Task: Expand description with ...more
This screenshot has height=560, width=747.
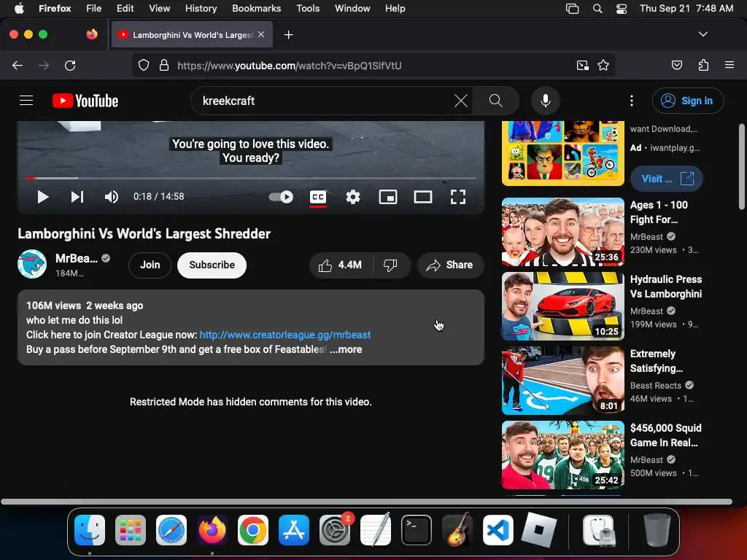Action: pos(346,349)
